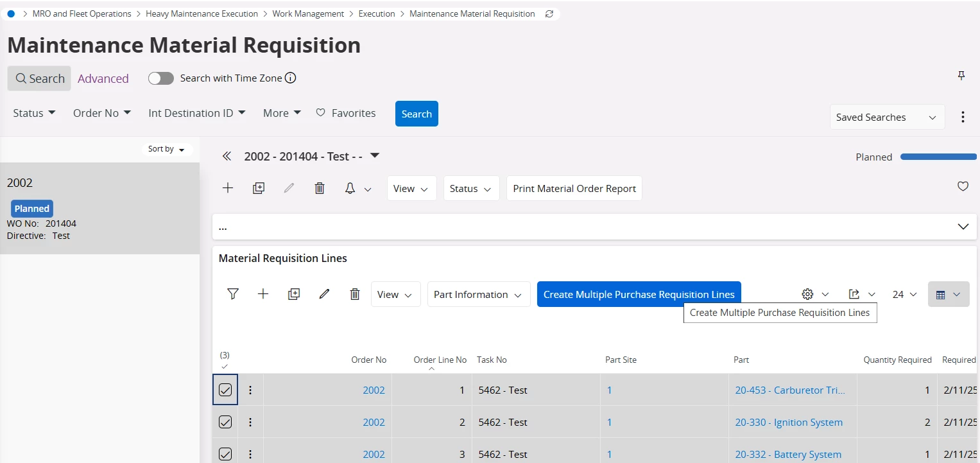Click the filter icon in Material Requisition Lines
Image resolution: width=980 pixels, height=463 pixels.
[x=233, y=294]
